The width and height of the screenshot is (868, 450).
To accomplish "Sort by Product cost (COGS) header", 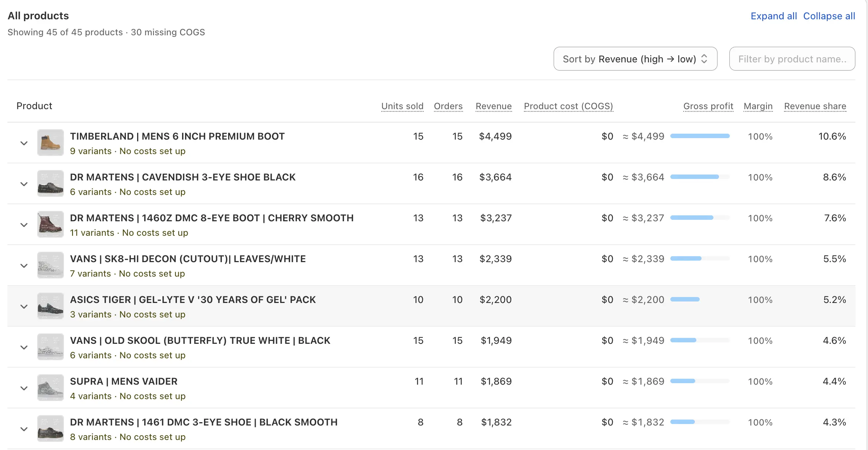I will pyautogui.click(x=569, y=106).
